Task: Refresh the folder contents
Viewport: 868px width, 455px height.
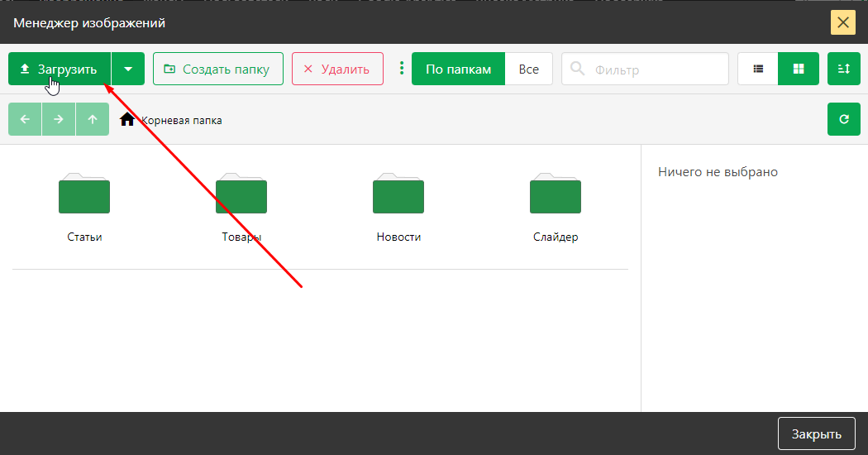Action: tap(844, 119)
